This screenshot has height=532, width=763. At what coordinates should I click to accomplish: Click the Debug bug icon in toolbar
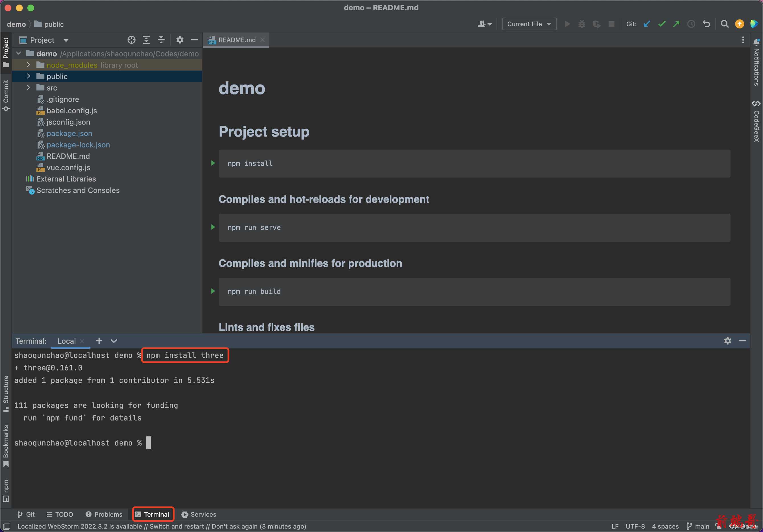582,24
